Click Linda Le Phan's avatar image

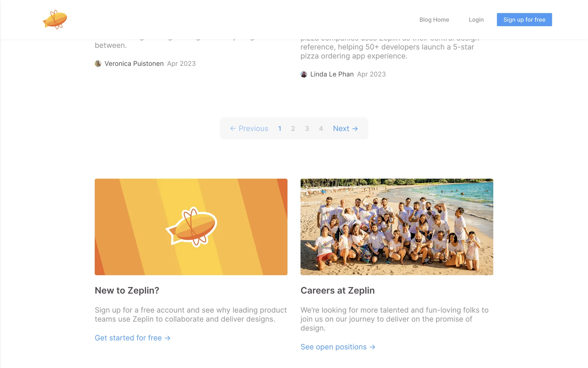(304, 74)
